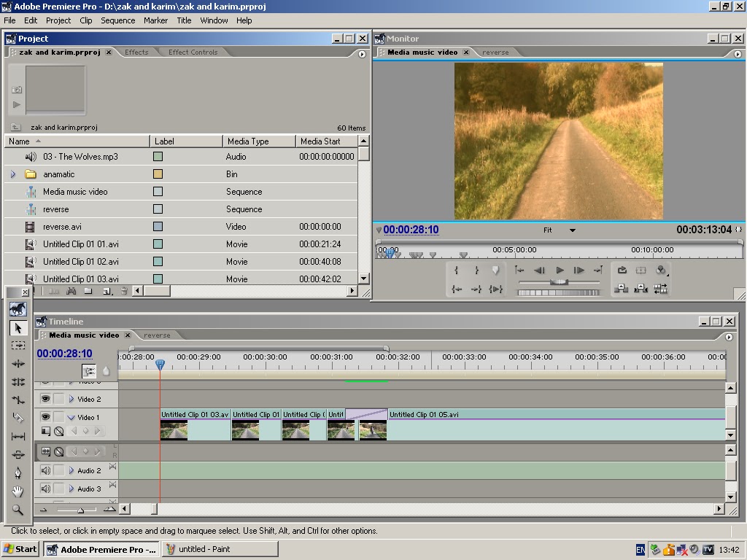747x560 pixels.
Task: Mute Audio 2 track speaker
Action: (x=45, y=470)
